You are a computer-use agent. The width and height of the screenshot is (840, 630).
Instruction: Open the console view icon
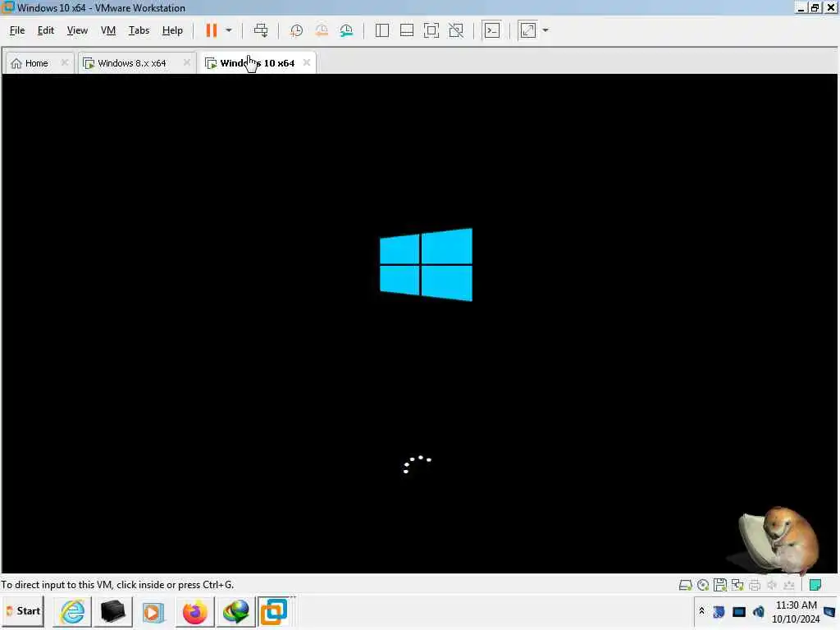point(492,30)
